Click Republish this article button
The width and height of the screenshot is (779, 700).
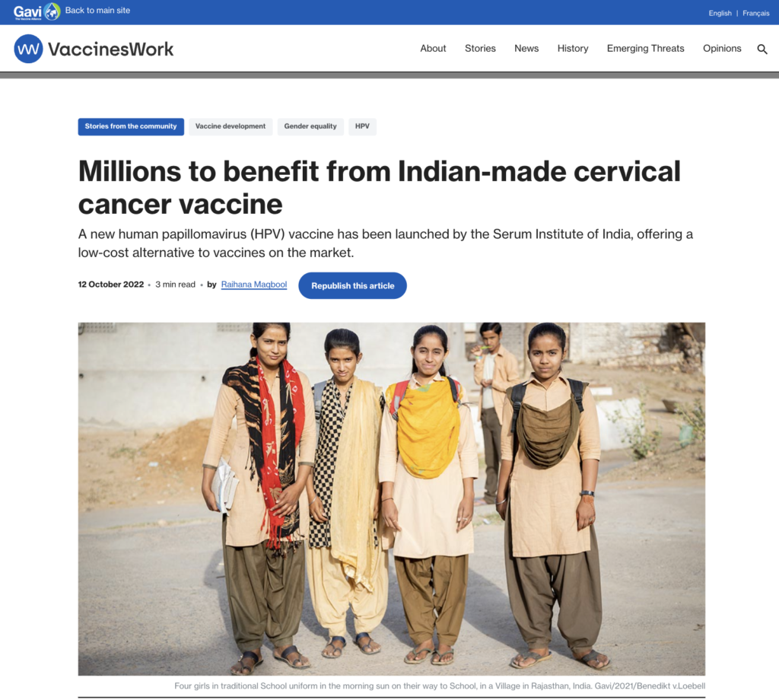pos(353,285)
